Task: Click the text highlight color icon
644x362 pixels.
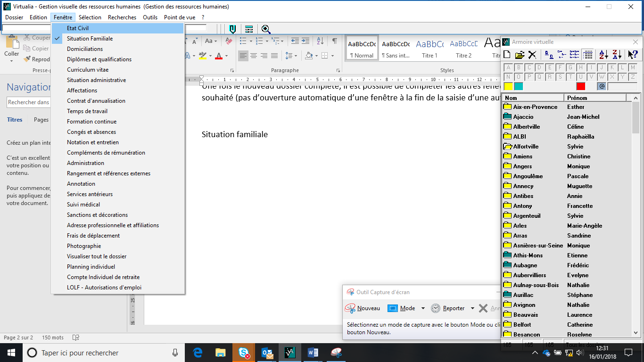Action: 202,56
